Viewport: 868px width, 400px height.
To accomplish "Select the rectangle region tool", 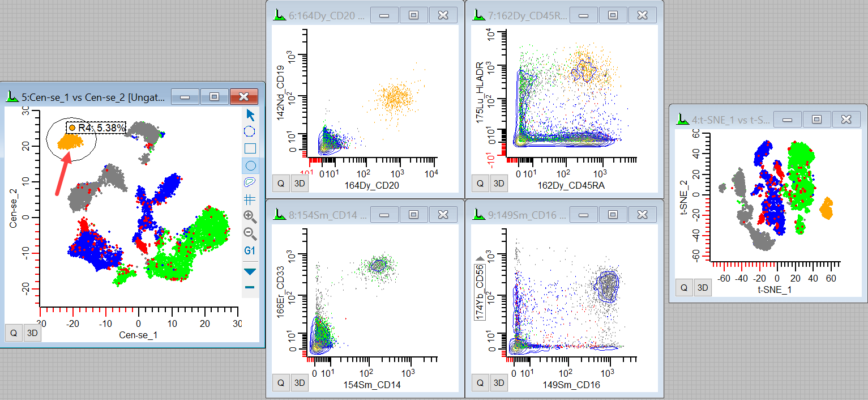I will 250,148.
